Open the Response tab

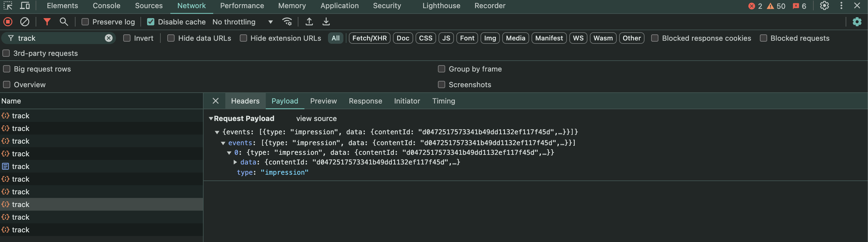[x=365, y=101]
